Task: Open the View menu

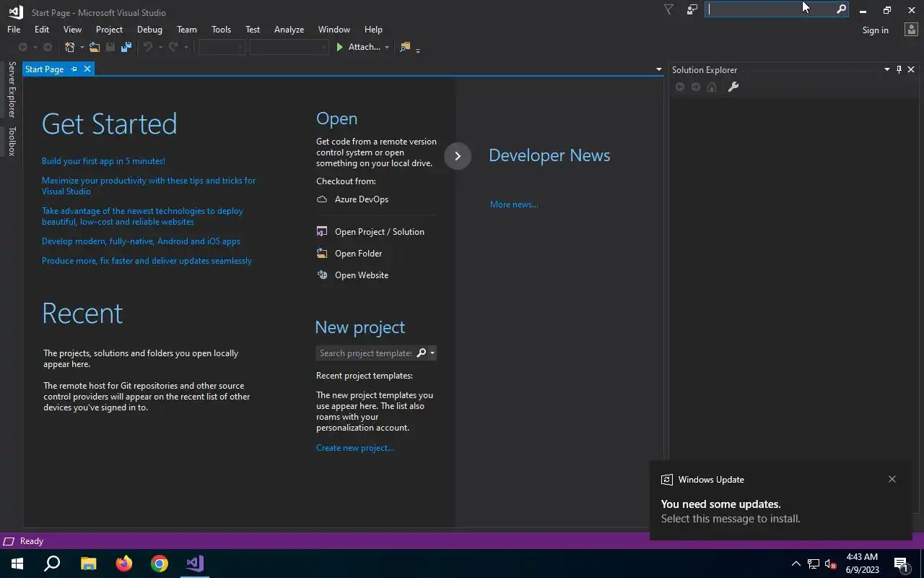Action: (x=72, y=30)
